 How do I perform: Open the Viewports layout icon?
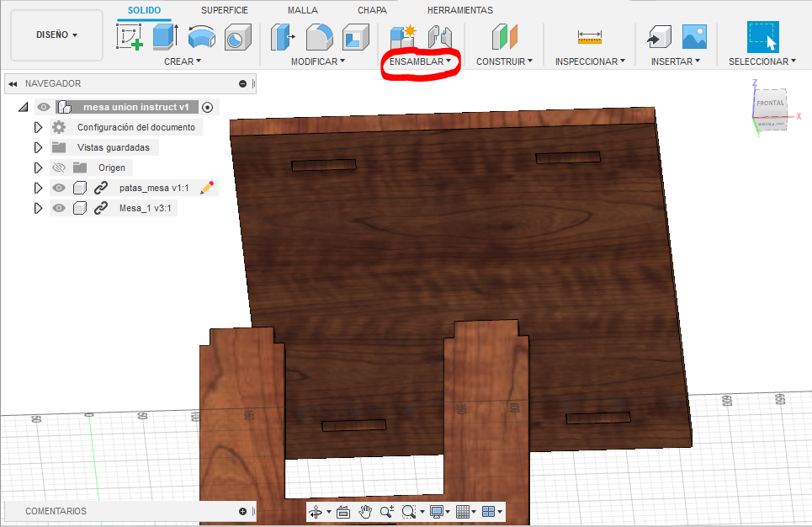pyautogui.click(x=488, y=512)
